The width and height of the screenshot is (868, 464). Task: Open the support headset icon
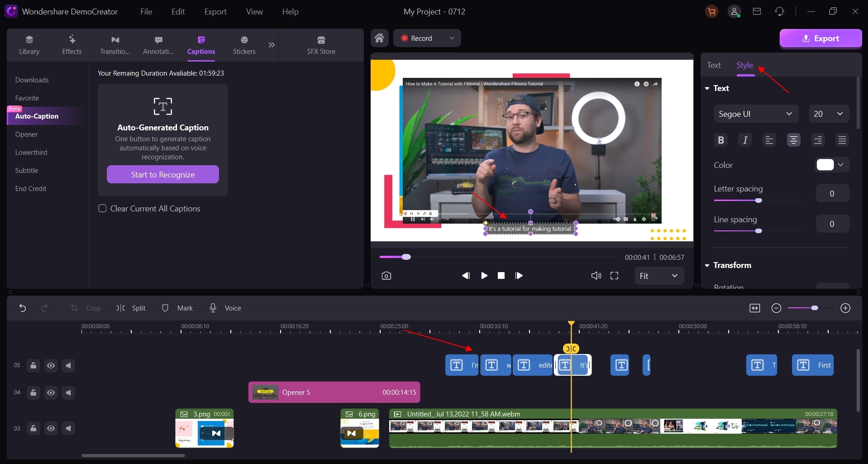tap(779, 11)
